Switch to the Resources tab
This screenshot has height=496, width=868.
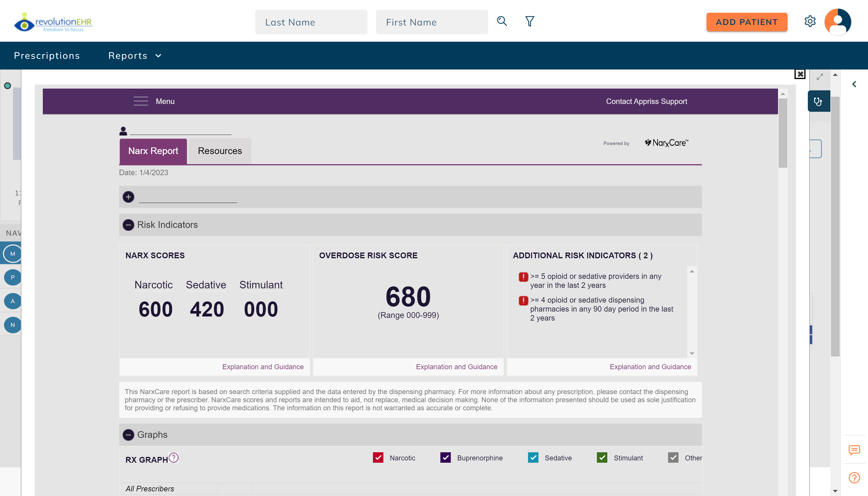point(220,151)
